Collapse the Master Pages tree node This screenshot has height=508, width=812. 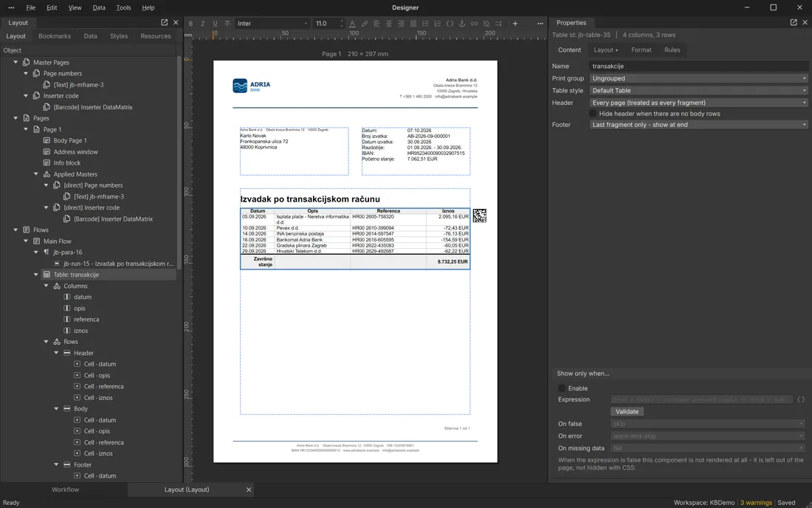[x=16, y=62]
